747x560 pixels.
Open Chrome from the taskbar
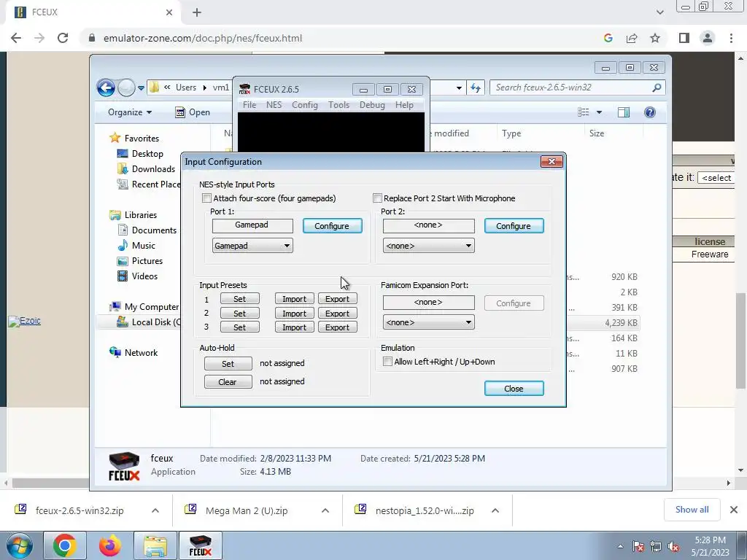65,545
